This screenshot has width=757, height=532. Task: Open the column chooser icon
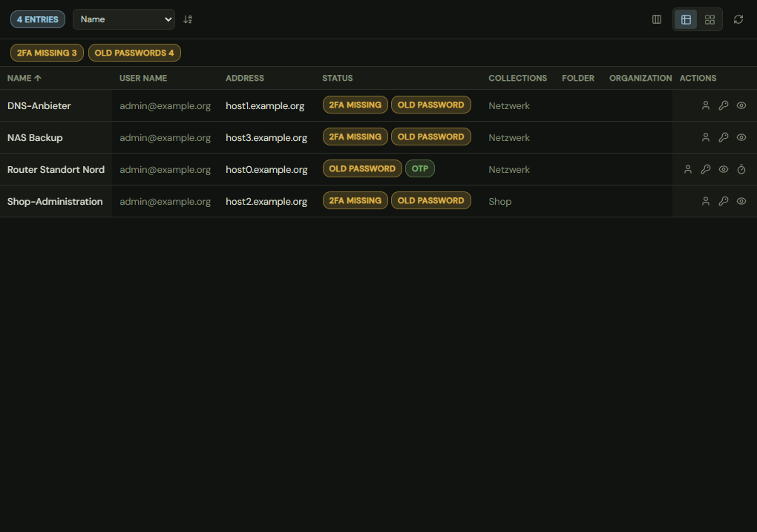pyautogui.click(x=657, y=19)
